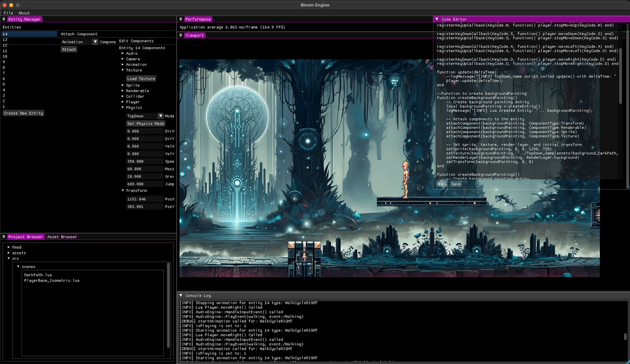This screenshot has width=630, height=364.
Task: Expand the Sprite component node
Action: tap(123, 85)
